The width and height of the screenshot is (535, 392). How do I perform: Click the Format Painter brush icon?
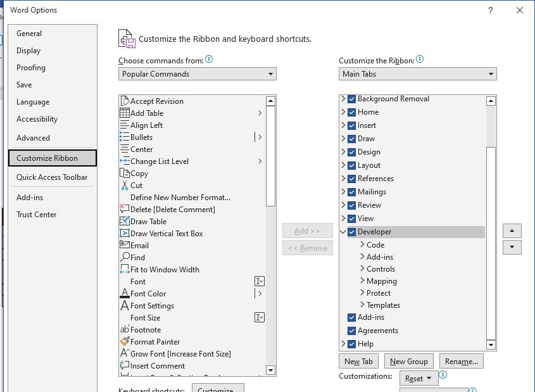[x=125, y=341]
